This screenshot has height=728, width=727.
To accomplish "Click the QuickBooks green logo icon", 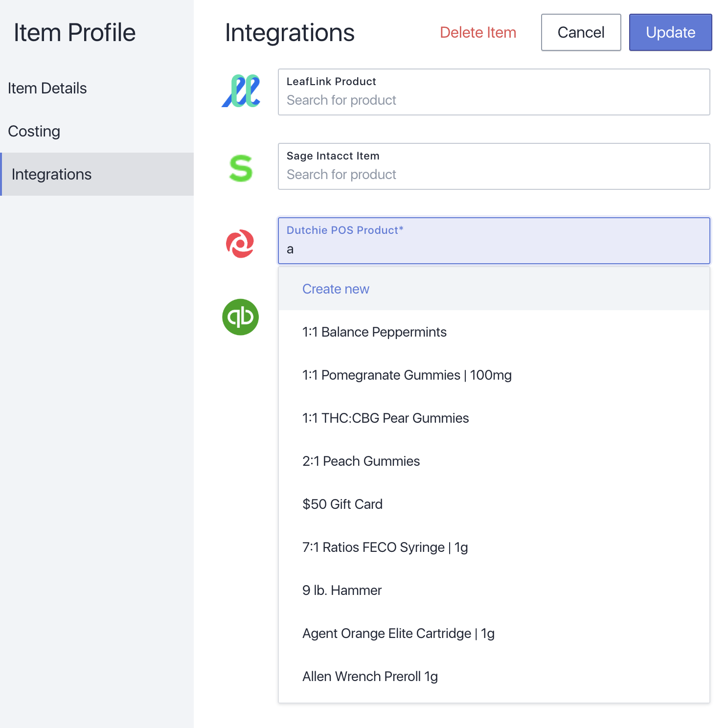I will click(x=240, y=317).
